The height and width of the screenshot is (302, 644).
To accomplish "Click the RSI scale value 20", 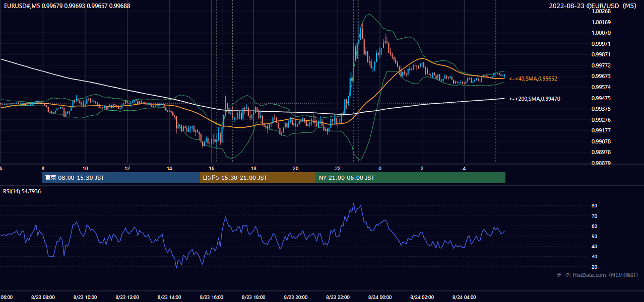I will pyautogui.click(x=595, y=267).
